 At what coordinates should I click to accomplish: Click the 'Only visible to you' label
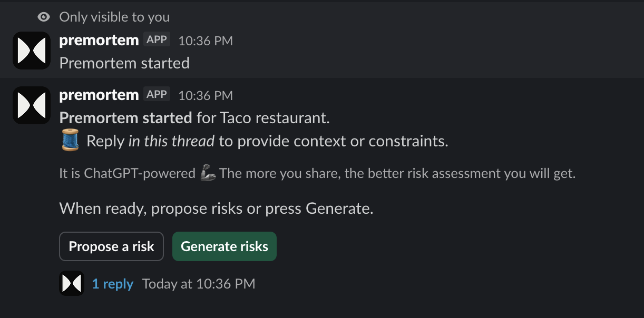(114, 16)
